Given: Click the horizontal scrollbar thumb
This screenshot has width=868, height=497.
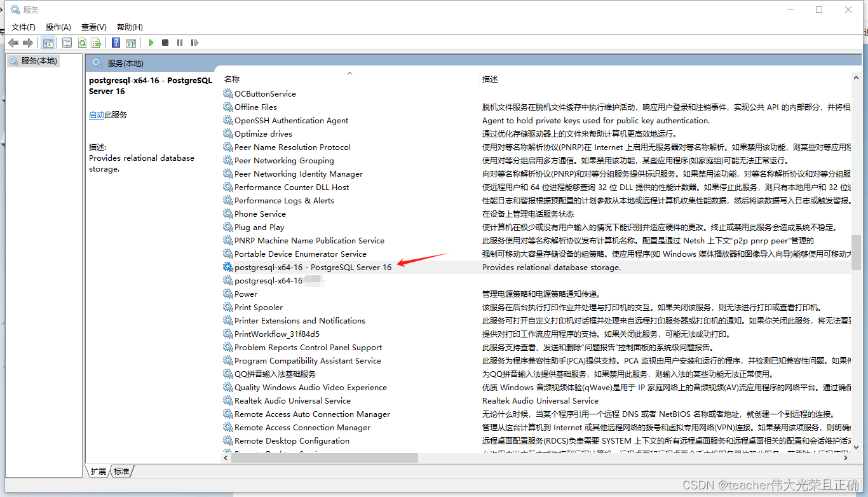Looking at the screenshot, I should click(325, 458).
